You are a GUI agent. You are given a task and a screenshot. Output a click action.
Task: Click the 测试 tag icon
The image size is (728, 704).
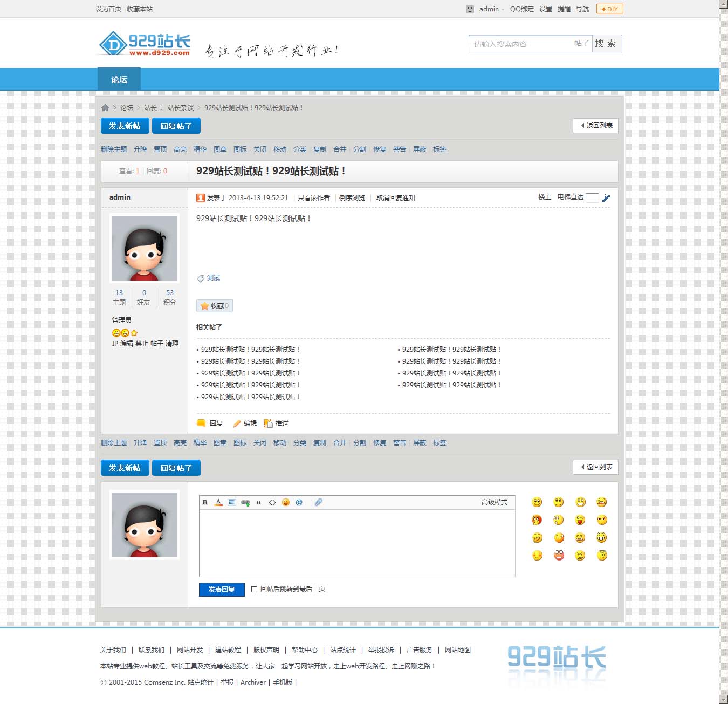point(201,278)
